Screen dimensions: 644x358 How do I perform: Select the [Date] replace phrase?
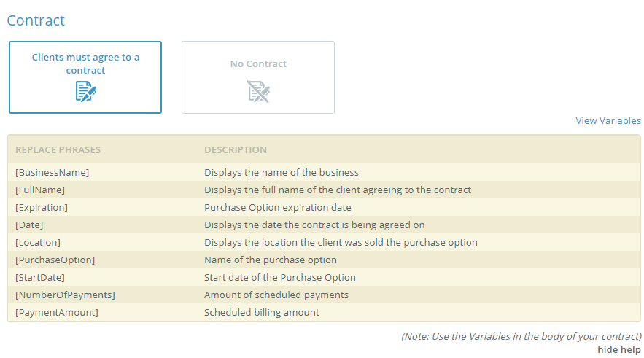[x=29, y=225]
